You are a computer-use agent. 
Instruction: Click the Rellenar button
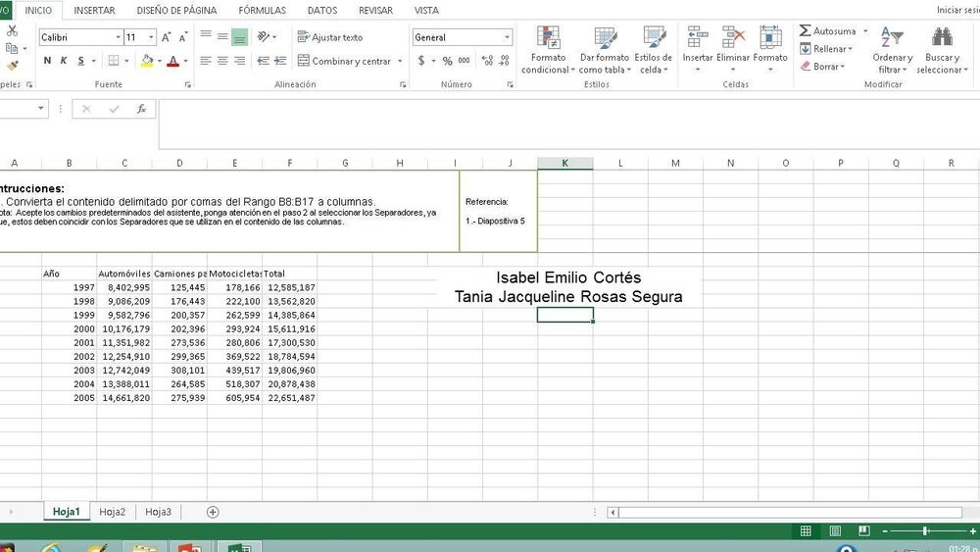coord(825,49)
